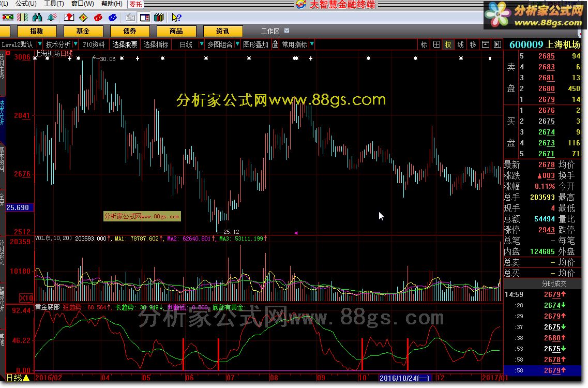
Task: Click the 2016/10/24 date label on timeline
Action: click(404, 378)
